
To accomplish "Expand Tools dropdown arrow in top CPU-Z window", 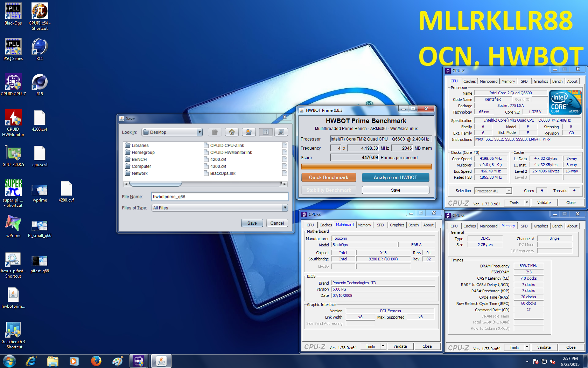I will pyautogui.click(x=527, y=203).
